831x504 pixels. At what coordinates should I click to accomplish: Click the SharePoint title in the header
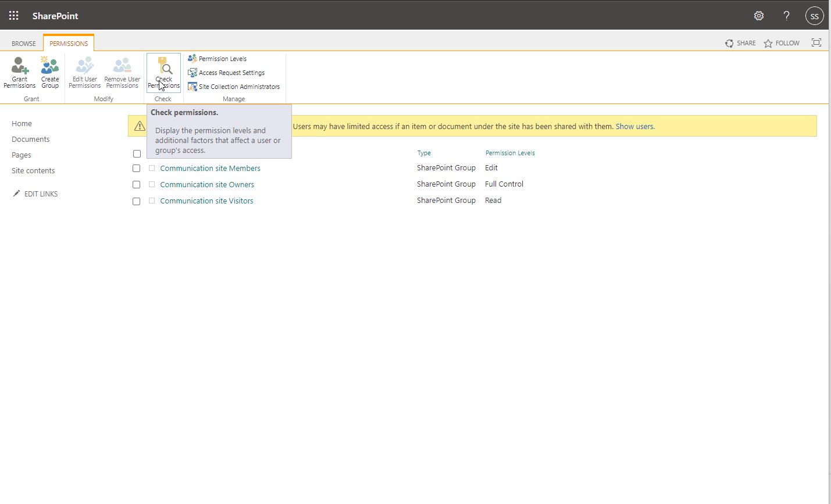(55, 16)
